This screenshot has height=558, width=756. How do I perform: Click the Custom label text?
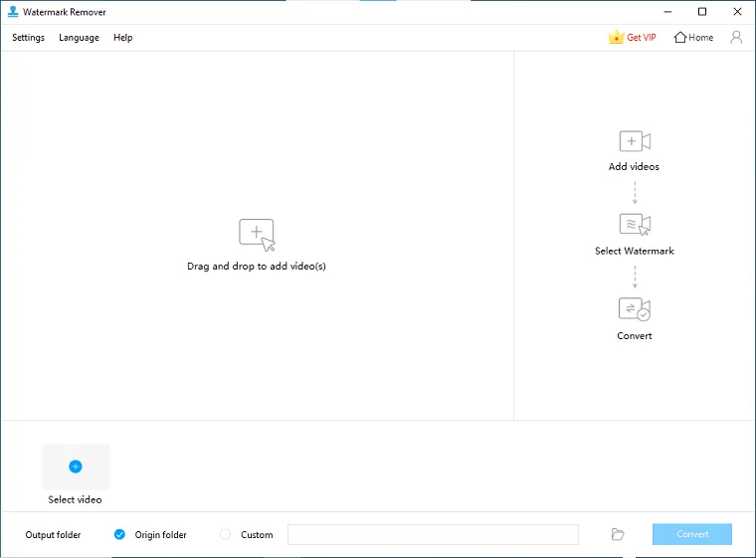(x=257, y=535)
